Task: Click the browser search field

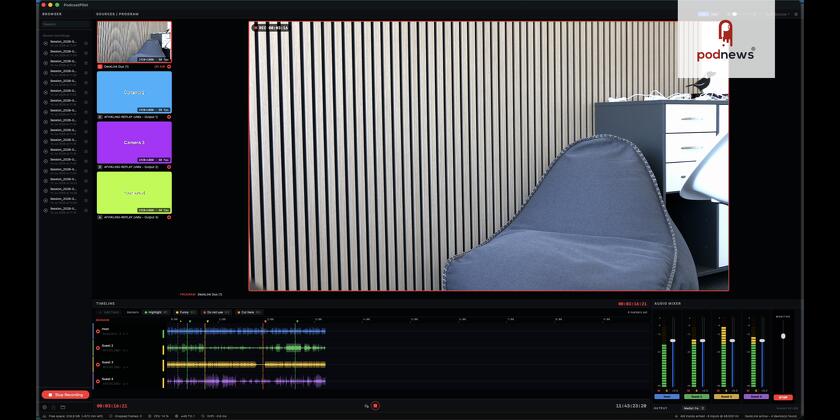Action: pos(65,24)
